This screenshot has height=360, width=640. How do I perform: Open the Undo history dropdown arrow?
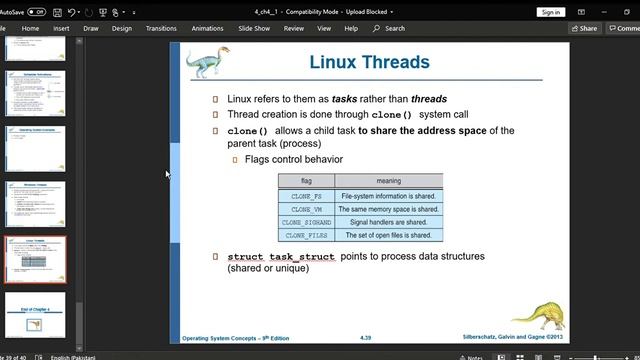point(79,12)
